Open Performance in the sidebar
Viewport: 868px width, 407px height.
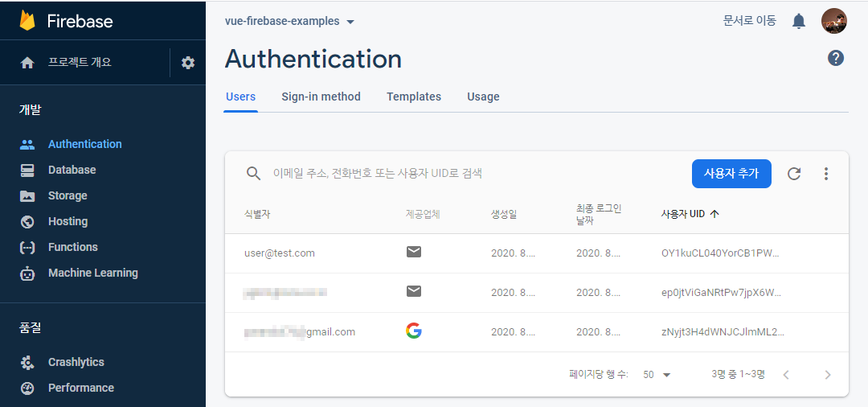point(81,388)
